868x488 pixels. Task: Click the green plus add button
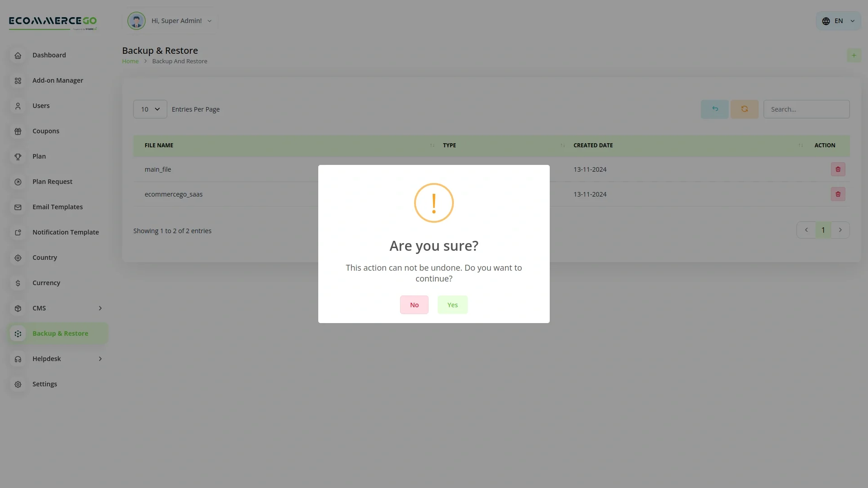pyautogui.click(x=854, y=56)
